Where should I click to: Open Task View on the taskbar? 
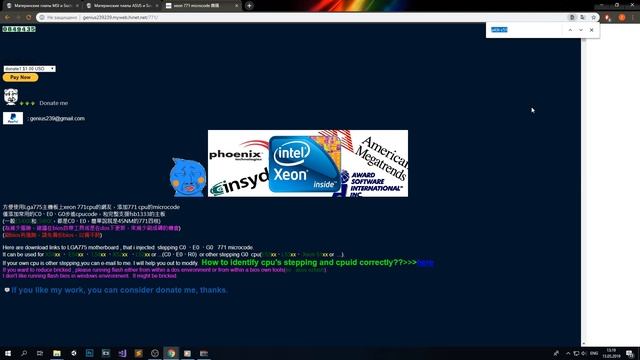point(40,353)
